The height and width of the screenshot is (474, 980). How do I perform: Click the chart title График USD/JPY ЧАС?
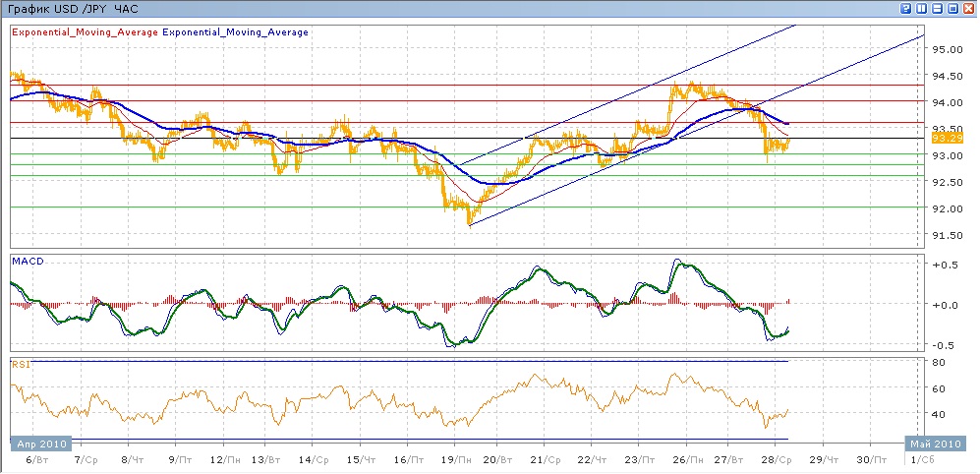pos(71,8)
